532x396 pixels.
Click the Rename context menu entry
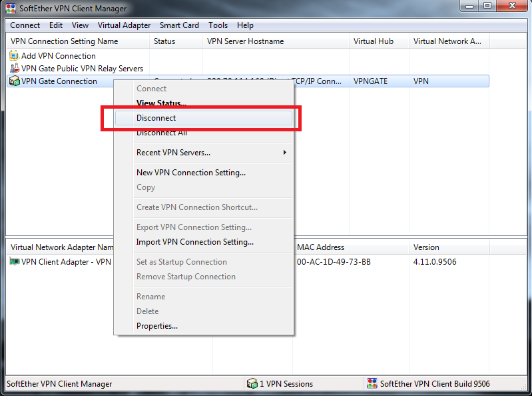pos(204,297)
